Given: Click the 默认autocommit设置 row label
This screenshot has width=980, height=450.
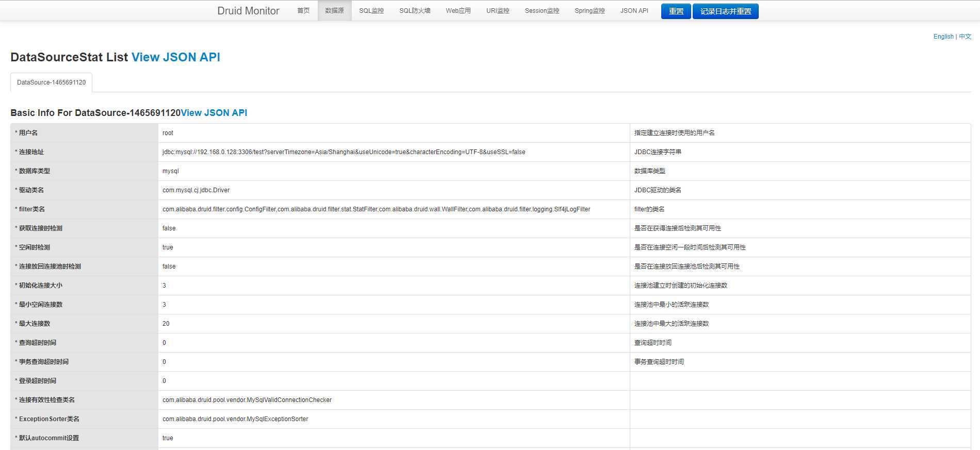Looking at the screenshot, I should click(47, 438).
